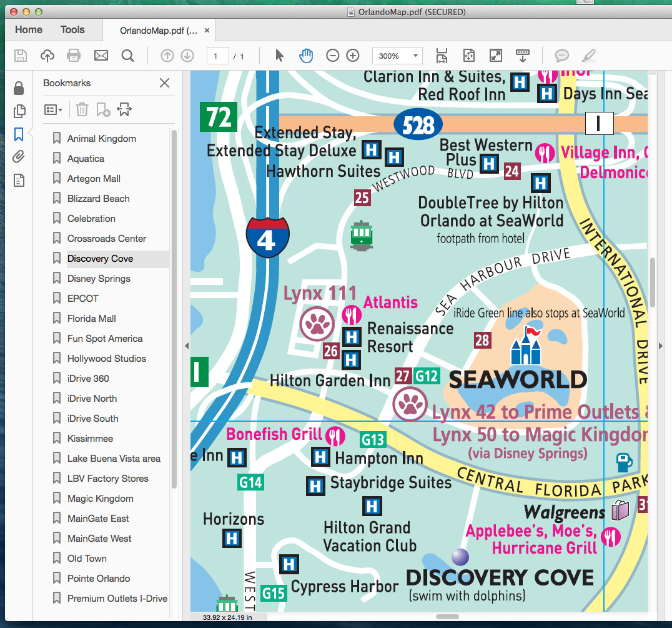
Task: Open the document layers panel icon
Action: (x=19, y=180)
